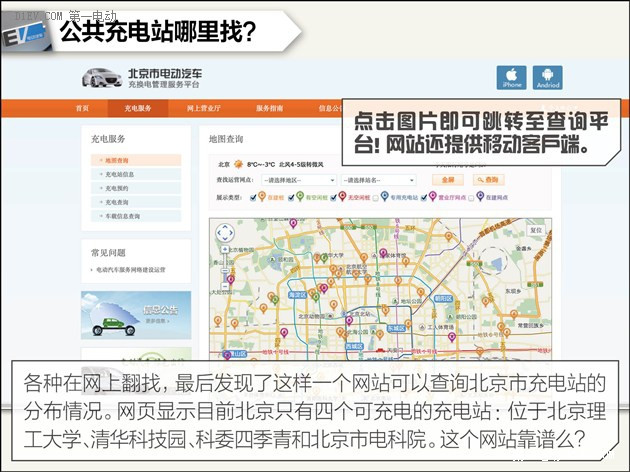Click the green 有空闲桩 legend pin icon
This screenshot has height=472, width=630.
(x=300, y=196)
